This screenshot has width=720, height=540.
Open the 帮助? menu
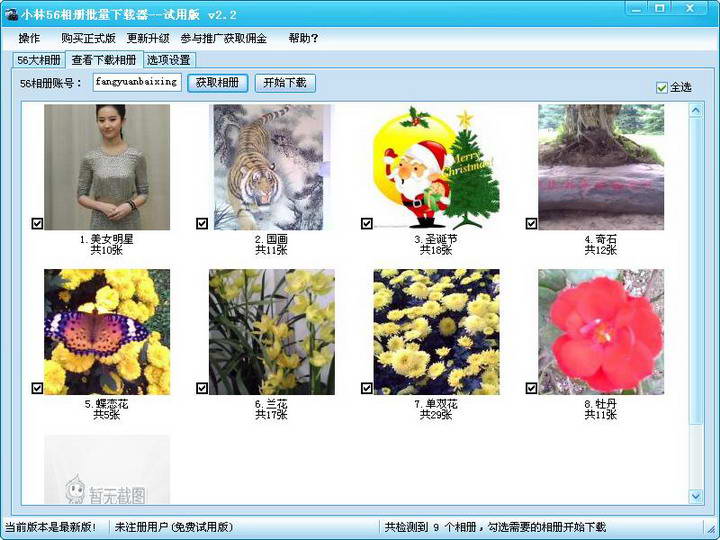[x=303, y=38]
